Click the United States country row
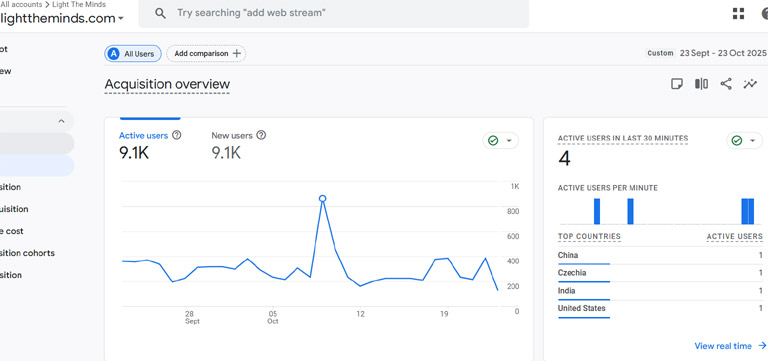This screenshot has width=768, height=361. coord(660,309)
